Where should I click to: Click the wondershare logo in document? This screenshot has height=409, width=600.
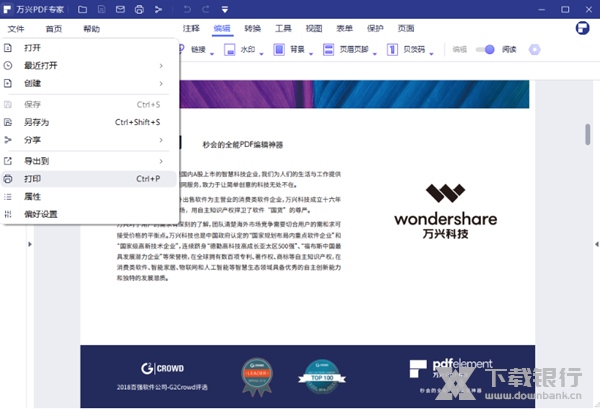coord(445,211)
